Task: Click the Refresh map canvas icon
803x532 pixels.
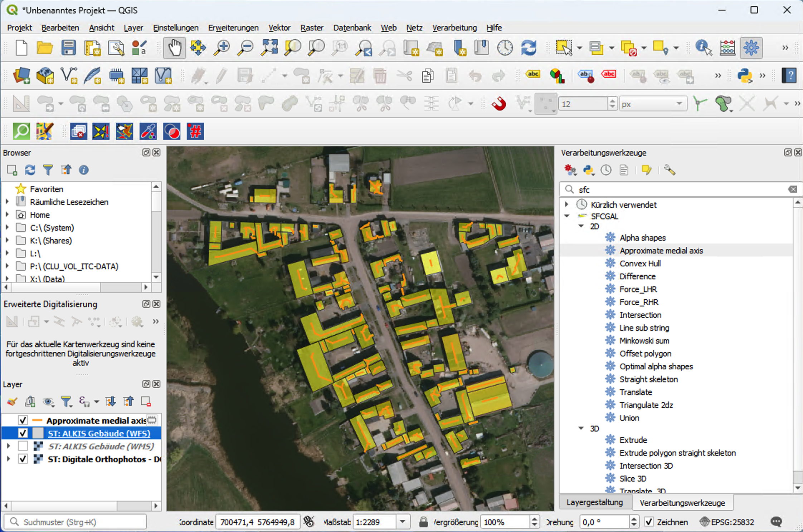Action: [529, 48]
